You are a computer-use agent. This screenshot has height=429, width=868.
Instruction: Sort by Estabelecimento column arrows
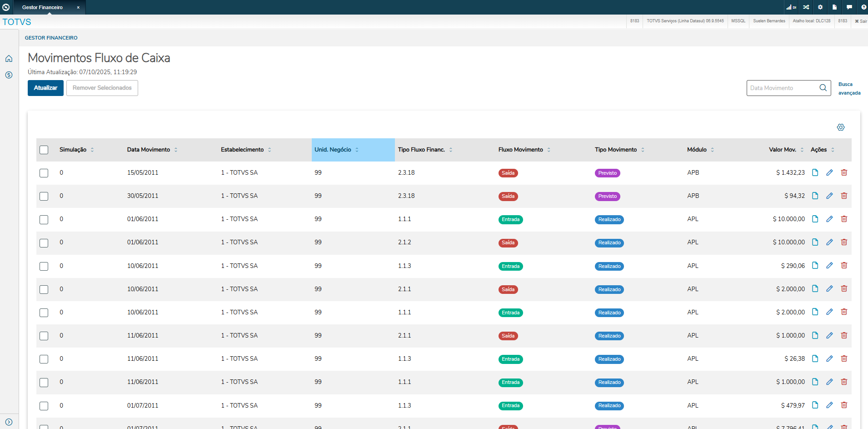[269, 150]
